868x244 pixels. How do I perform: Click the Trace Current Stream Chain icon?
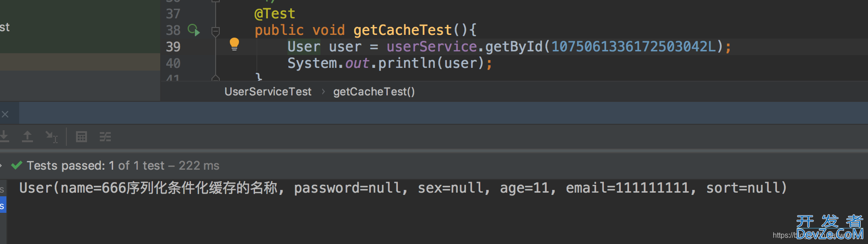[105, 137]
